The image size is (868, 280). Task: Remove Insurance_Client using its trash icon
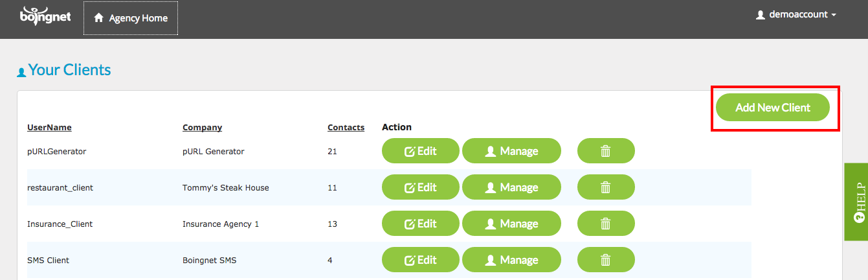coord(606,224)
